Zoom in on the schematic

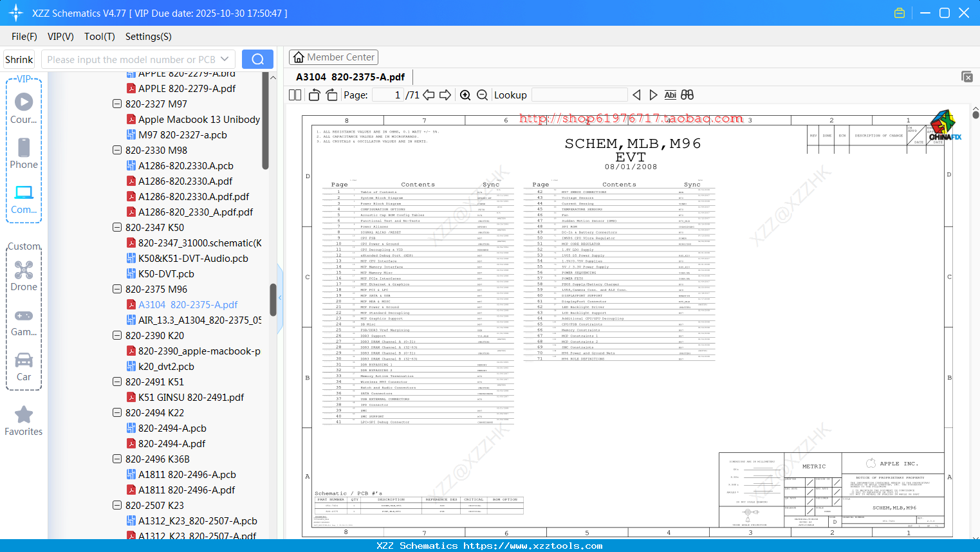tap(465, 95)
